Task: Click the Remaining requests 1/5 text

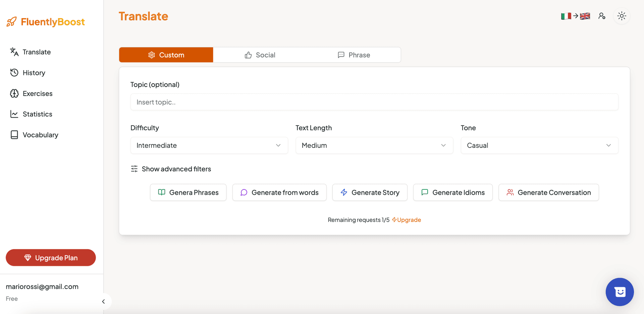Action: [359, 220]
